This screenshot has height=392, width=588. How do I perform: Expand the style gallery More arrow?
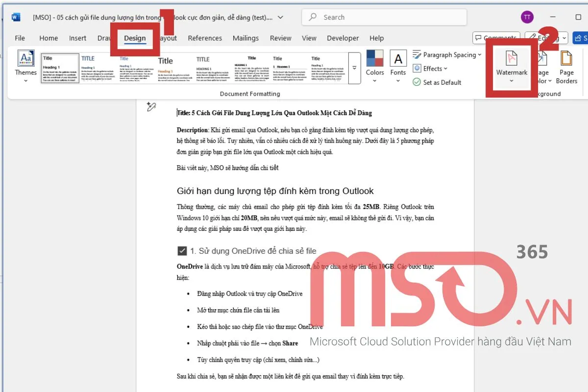point(354,68)
